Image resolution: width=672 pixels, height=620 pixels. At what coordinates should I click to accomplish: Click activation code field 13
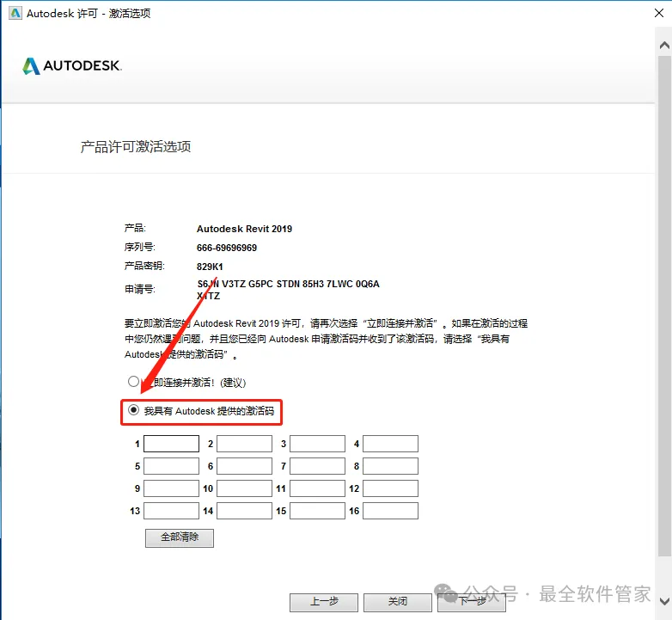171,511
